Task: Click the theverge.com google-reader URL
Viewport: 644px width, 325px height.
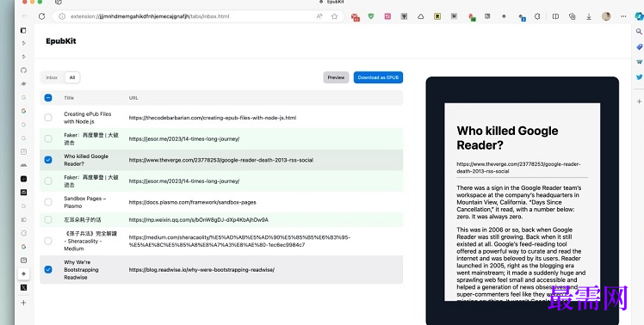Action: (221, 160)
